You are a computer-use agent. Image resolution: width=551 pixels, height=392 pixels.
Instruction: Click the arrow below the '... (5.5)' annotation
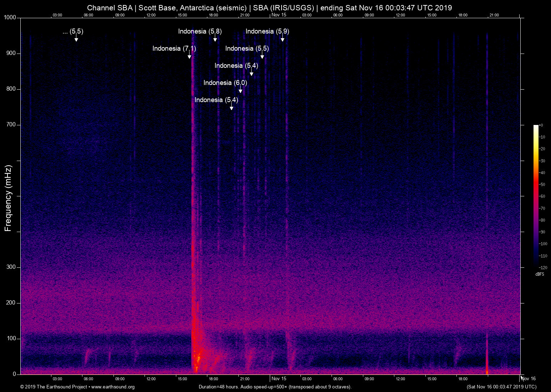click(x=76, y=39)
